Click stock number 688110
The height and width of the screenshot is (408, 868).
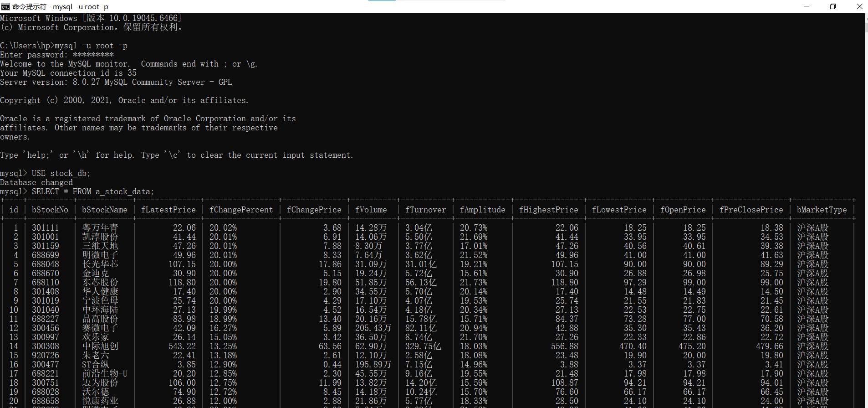tap(46, 283)
